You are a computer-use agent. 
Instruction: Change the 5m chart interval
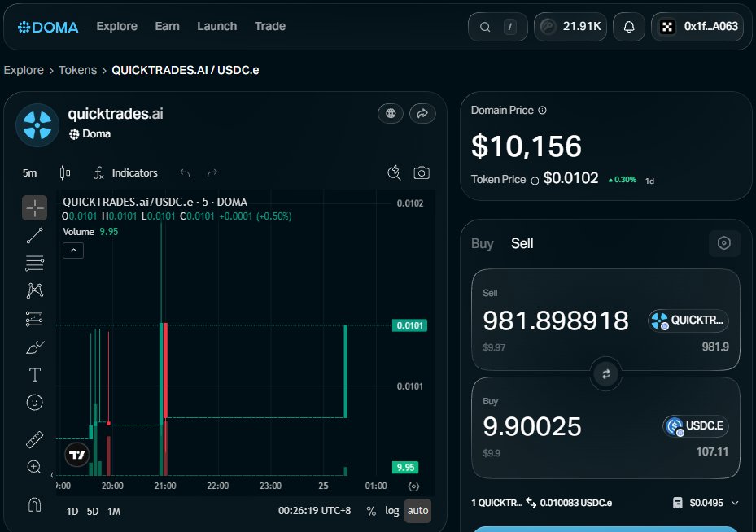click(x=29, y=173)
